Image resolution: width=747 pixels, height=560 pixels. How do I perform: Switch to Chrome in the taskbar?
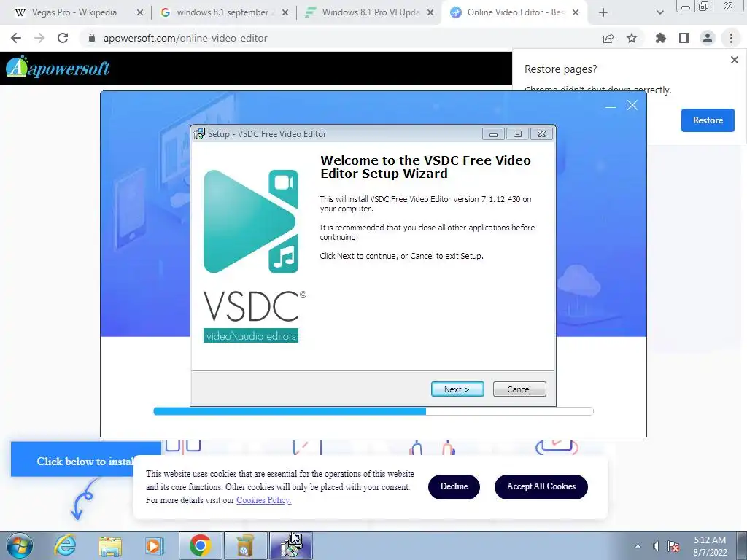coord(201,545)
